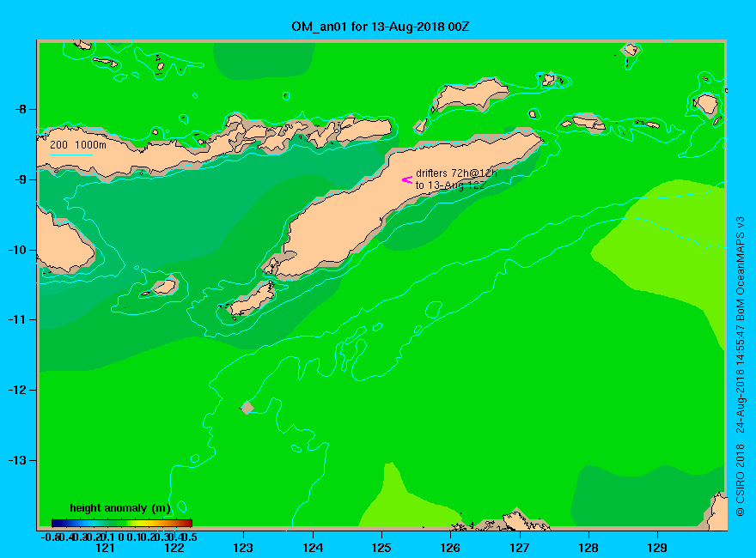Screen dimensions: 756x558
Task: Click longitude axis label 124
Action: coord(313,548)
